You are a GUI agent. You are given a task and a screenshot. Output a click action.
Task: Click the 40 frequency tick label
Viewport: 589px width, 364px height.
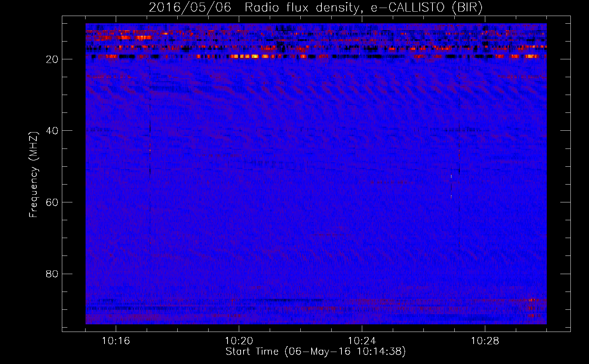[x=52, y=131]
